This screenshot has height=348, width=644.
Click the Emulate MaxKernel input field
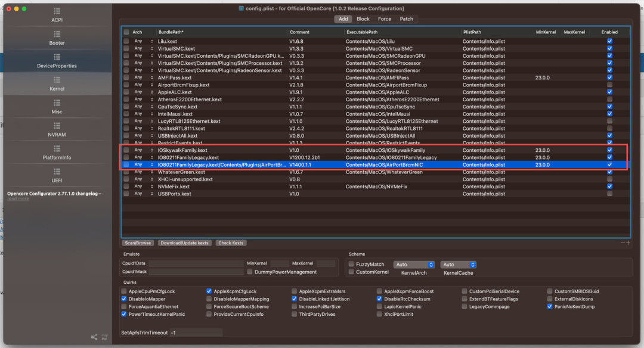pyautogui.click(x=326, y=263)
